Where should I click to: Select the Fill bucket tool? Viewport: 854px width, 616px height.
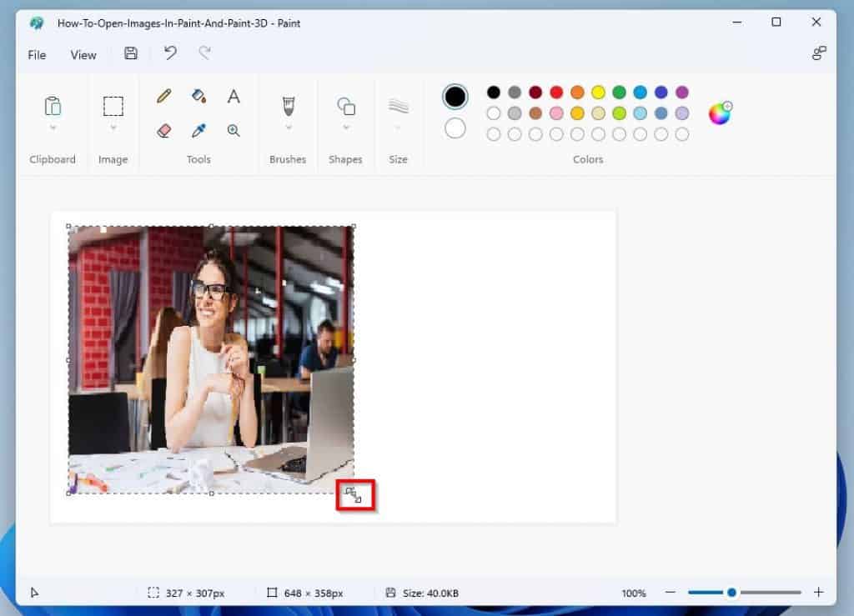pos(198,97)
